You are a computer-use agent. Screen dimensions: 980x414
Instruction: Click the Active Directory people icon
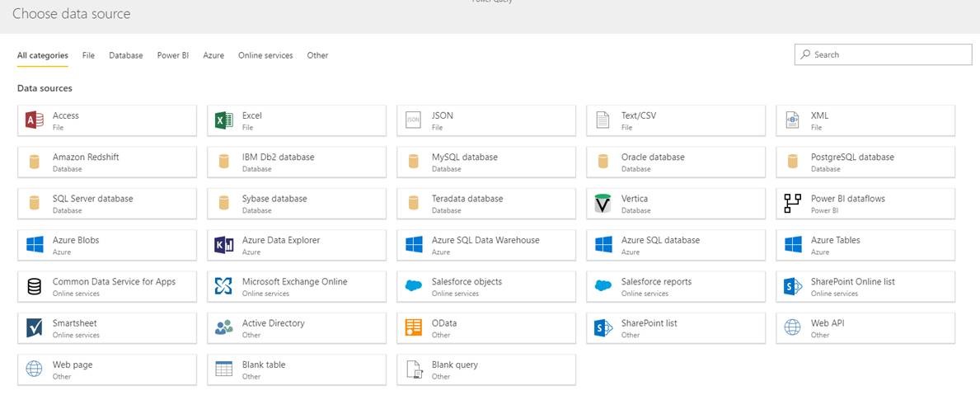coord(223,327)
